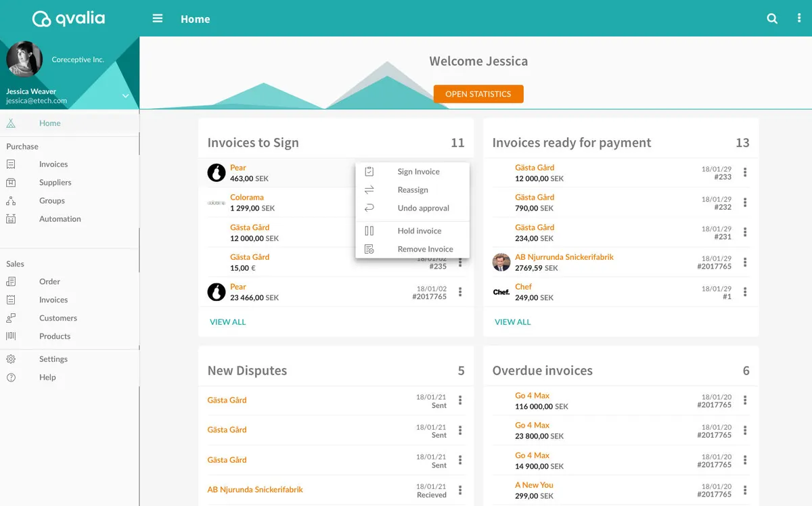Open options for AB Njurrunda 2769,59 SEK invoice
This screenshot has height=506, width=812.
(745, 262)
